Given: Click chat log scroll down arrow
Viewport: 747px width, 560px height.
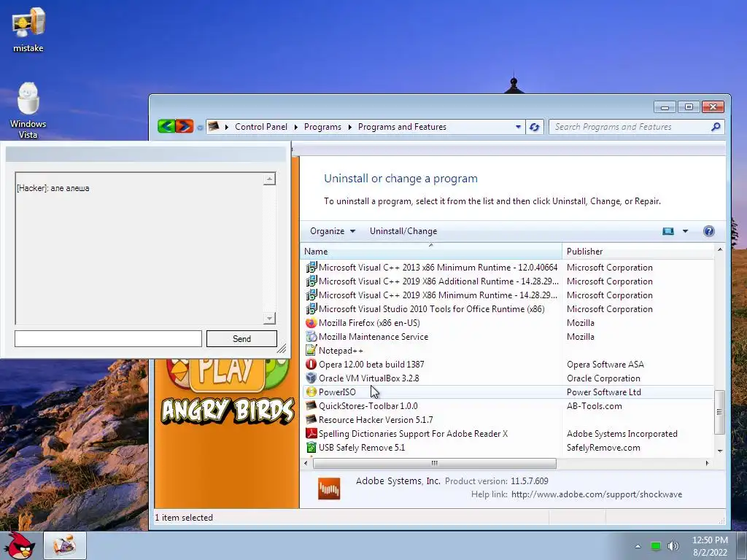Looking at the screenshot, I should pos(269,318).
